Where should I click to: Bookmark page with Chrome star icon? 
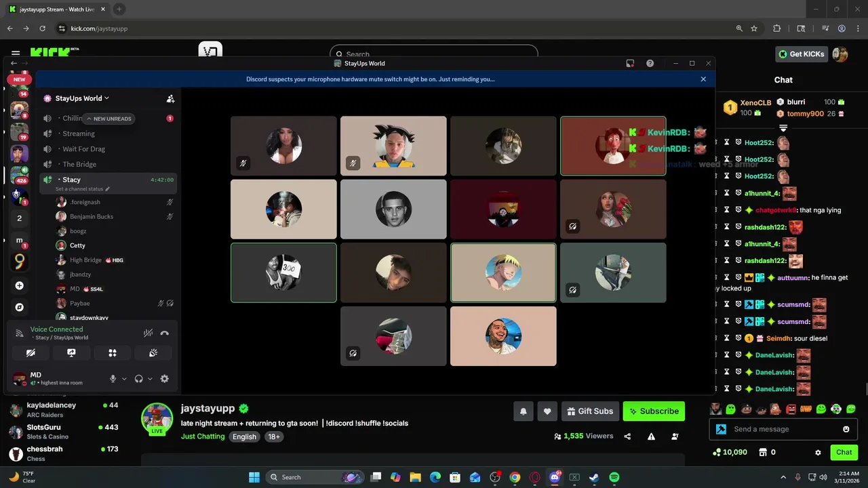[754, 28]
